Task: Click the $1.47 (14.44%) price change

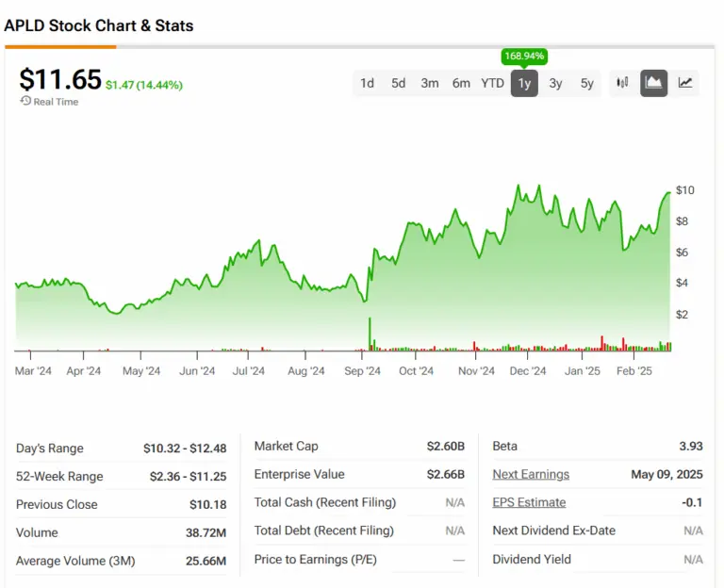Action: click(144, 85)
